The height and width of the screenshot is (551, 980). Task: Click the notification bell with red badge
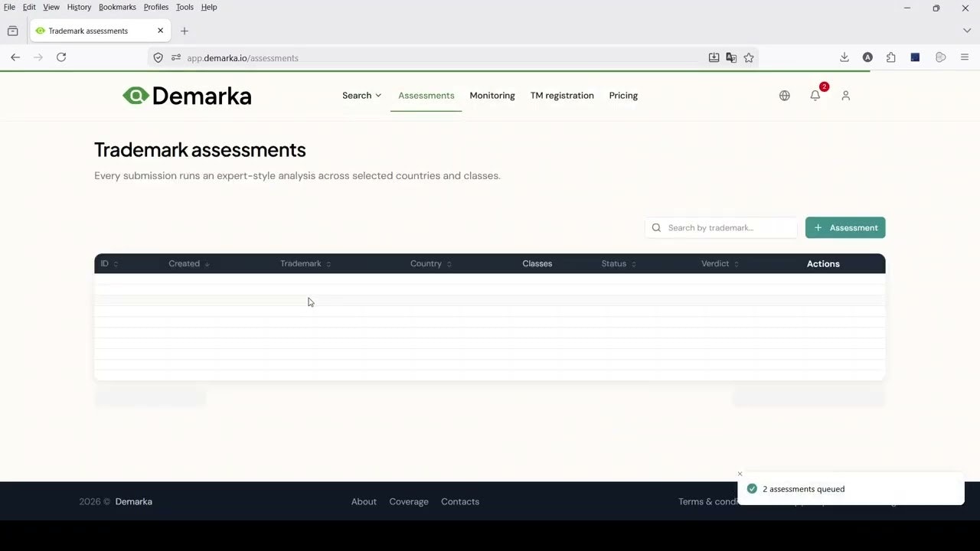click(x=815, y=95)
